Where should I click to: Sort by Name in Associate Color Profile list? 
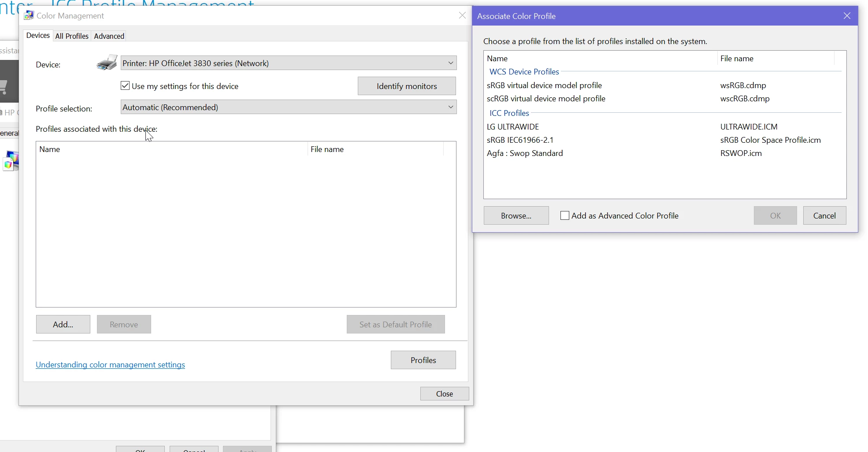tap(601, 58)
